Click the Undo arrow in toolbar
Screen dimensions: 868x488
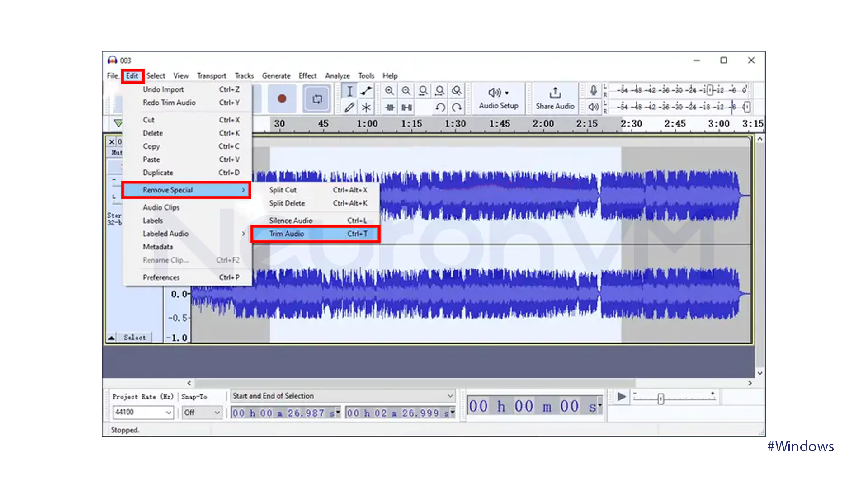[440, 108]
